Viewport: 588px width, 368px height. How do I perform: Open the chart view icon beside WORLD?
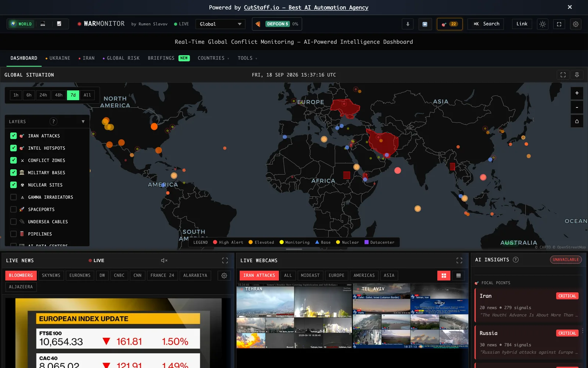click(x=59, y=24)
